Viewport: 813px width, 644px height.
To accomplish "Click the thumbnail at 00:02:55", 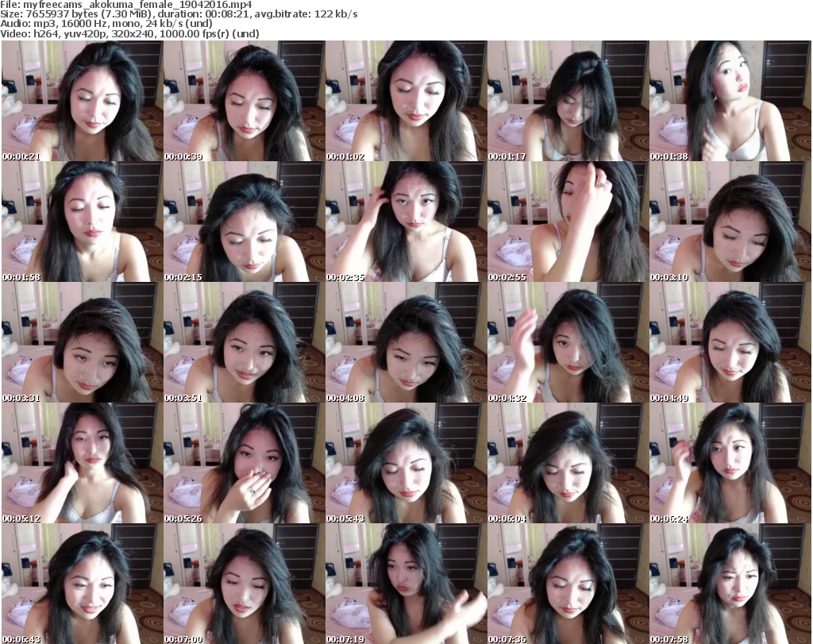I will (568, 222).
